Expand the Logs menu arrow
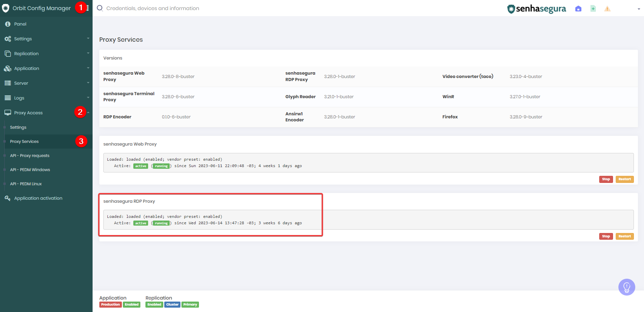 (88, 97)
